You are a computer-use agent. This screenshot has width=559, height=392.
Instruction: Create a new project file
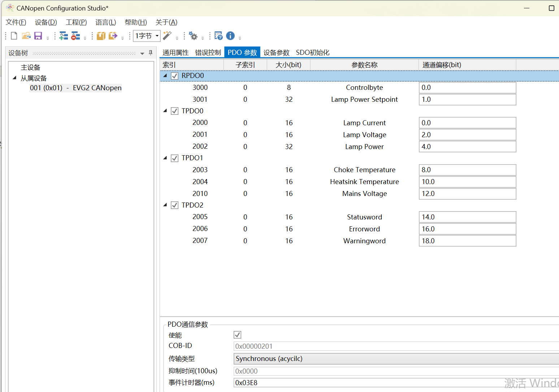14,36
